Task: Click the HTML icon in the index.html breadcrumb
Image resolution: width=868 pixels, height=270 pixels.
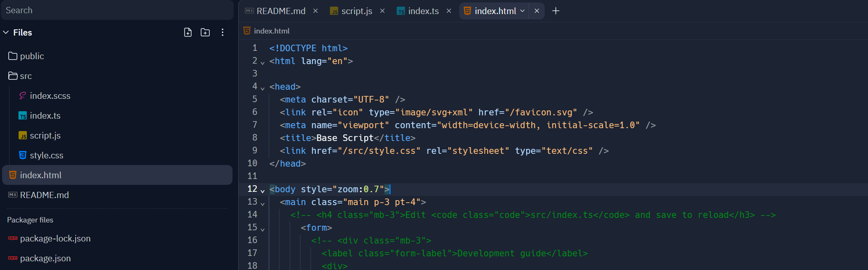Action: pyautogui.click(x=247, y=31)
